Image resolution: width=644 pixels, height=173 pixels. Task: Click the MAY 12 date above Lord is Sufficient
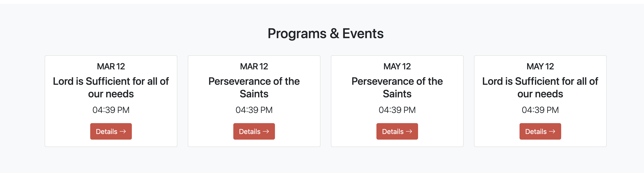pyautogui.click(x=540, y=66)
